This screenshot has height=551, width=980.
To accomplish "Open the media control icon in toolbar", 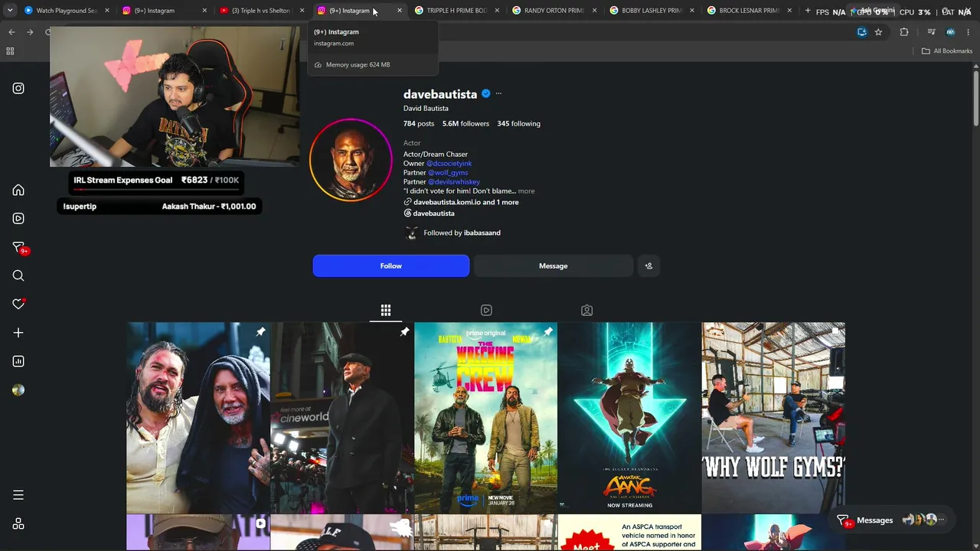I will pos(931,32).
